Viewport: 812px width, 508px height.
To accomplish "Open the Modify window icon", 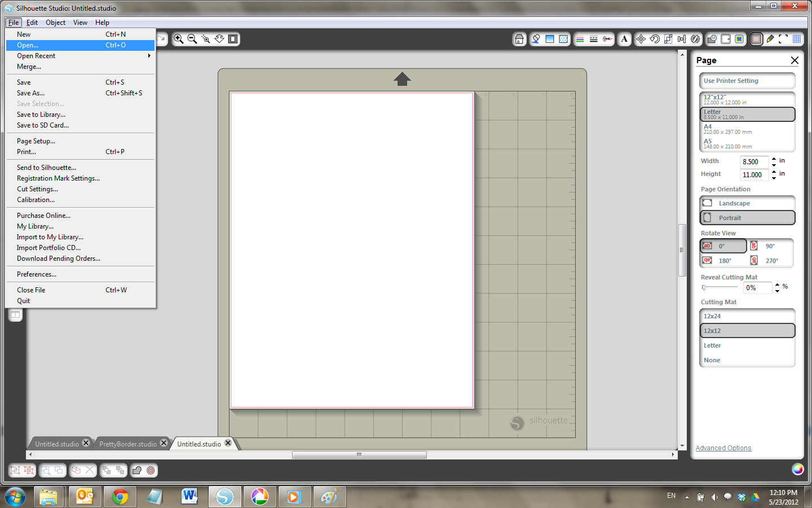I will tap(712, 39).
